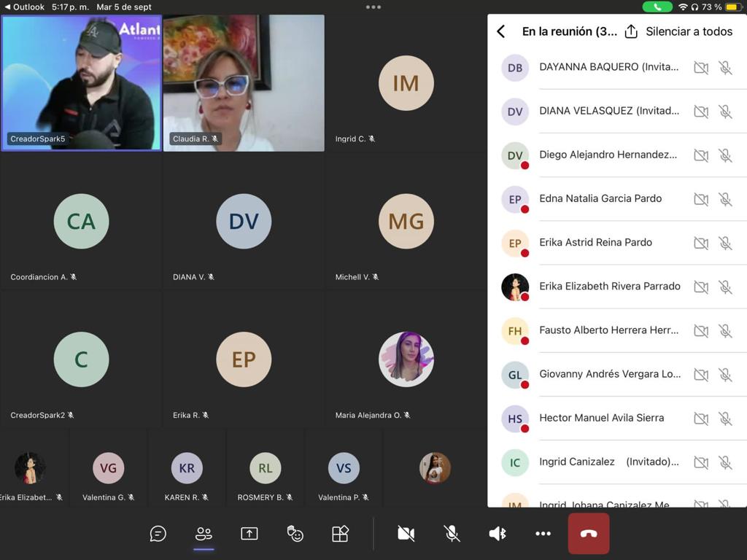Viewport: 747px width, 560px height.
Task: Tap the speaker audio output icon
Action: (x=498, y=534)
